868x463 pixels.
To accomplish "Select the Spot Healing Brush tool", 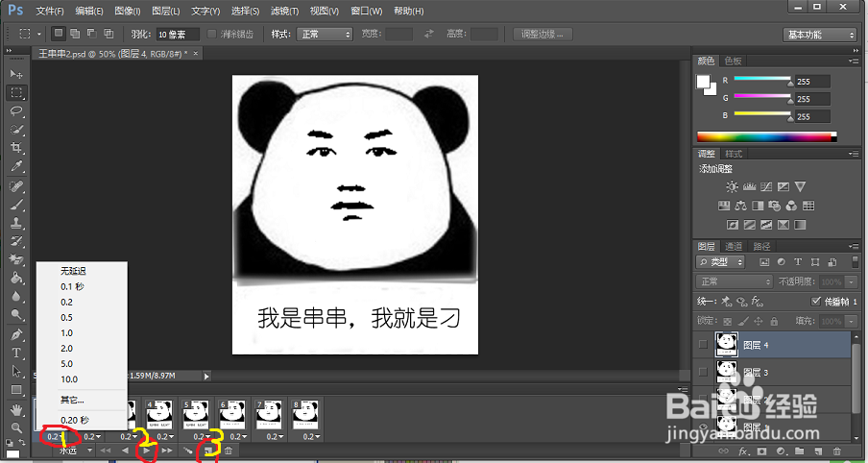I will (16, 186).
